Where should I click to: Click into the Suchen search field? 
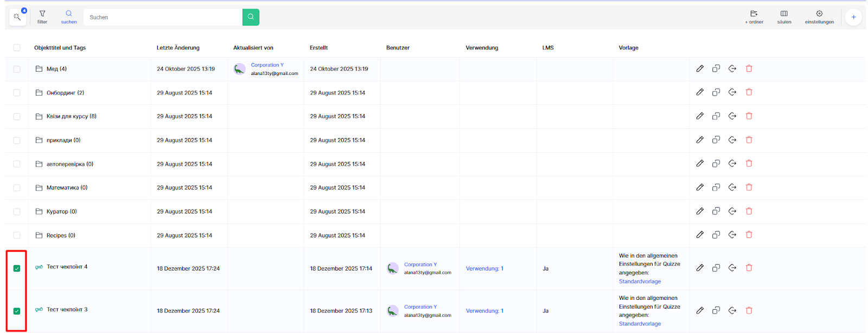pos(163,17)
